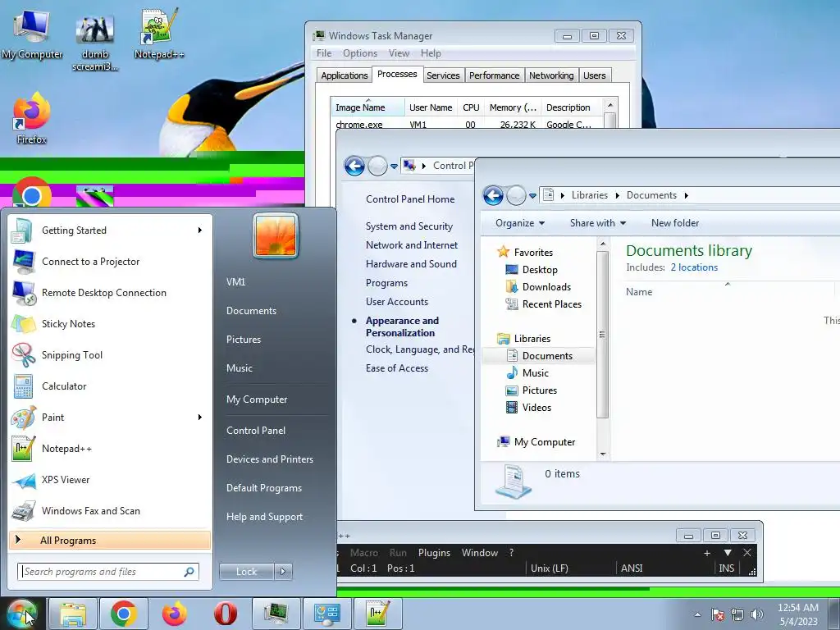Viewport: 840px width, 630px height.
Task: Show hidden tray icons arrow
Action: pos(697,615)
